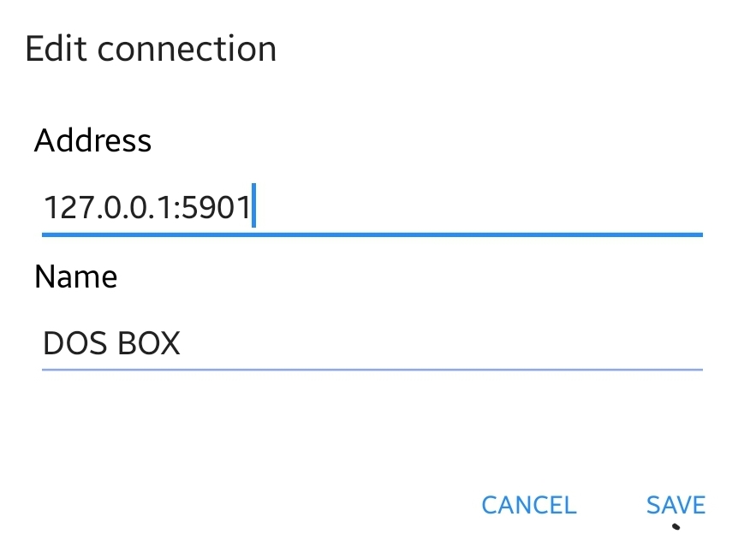Viewport: 756px width, 558px height.
Task: Click the blue underline of Address field
Action: click(372, 234)
